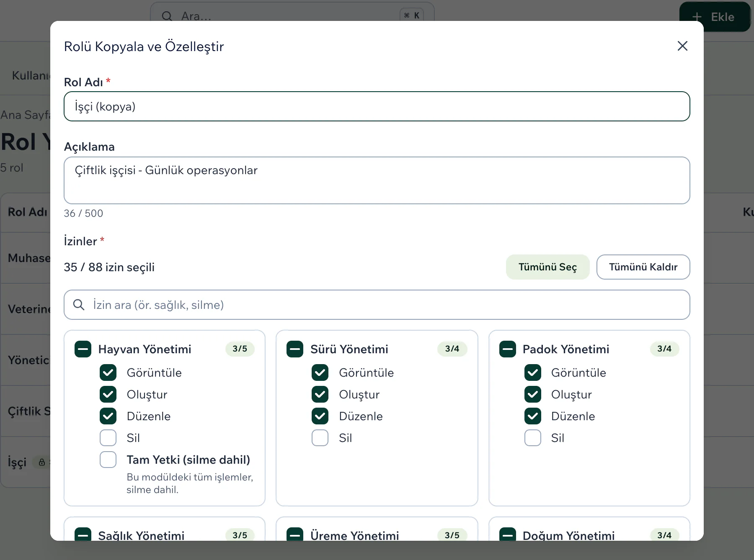
Task: Uncheck Oluştur under Padok Yönetimi
Action: pyautogui.click(x=533, y=394)
